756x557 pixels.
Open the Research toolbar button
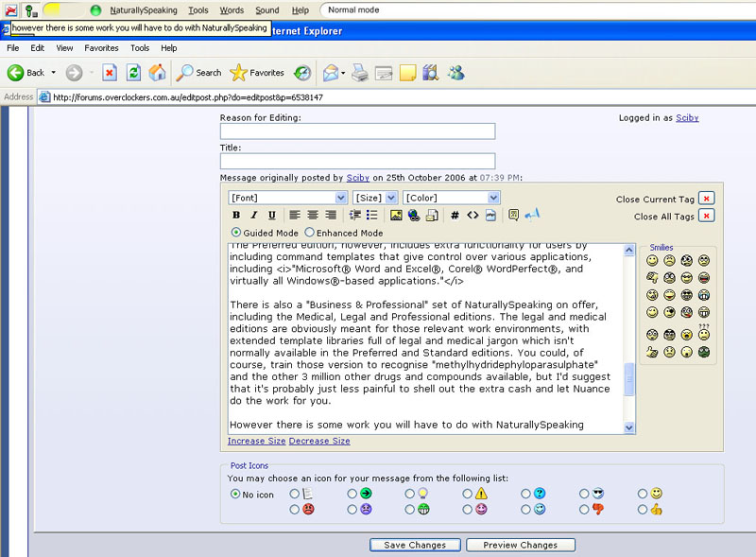431,73
